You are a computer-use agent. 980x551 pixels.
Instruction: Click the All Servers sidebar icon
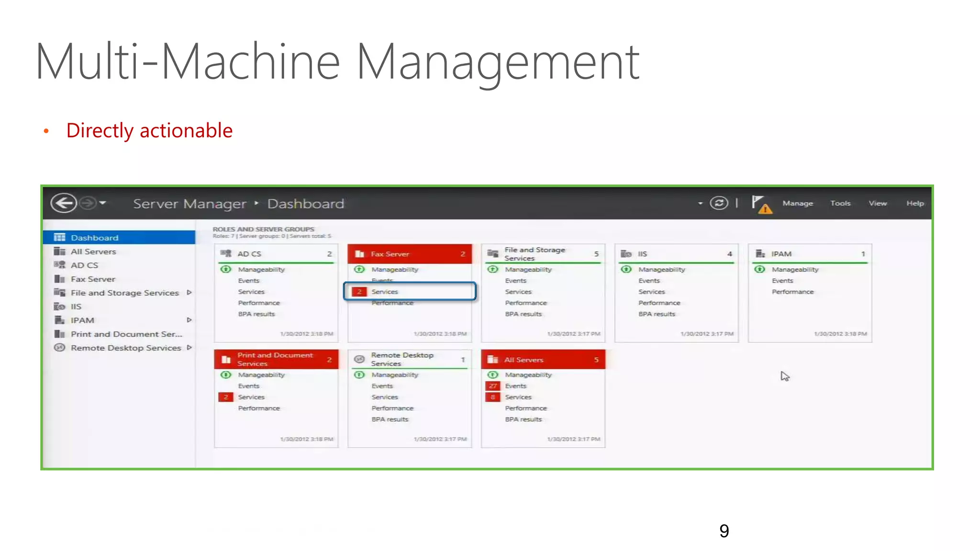pos(59,252)
